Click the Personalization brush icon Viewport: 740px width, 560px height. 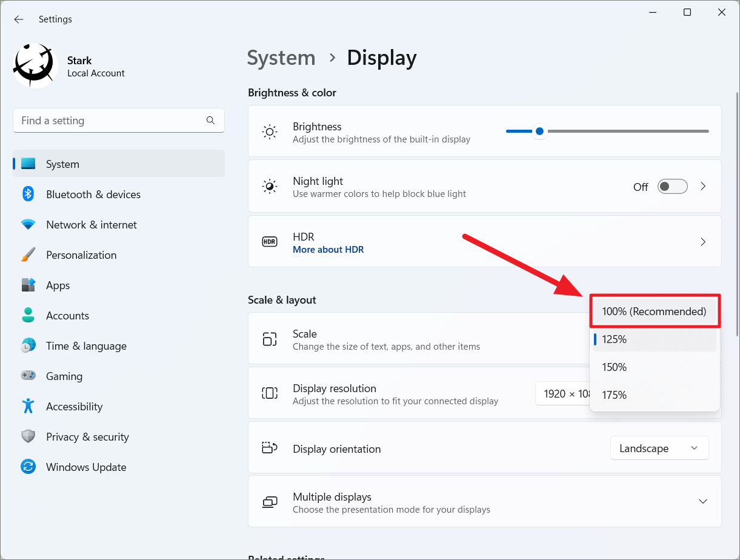(28, 255)
